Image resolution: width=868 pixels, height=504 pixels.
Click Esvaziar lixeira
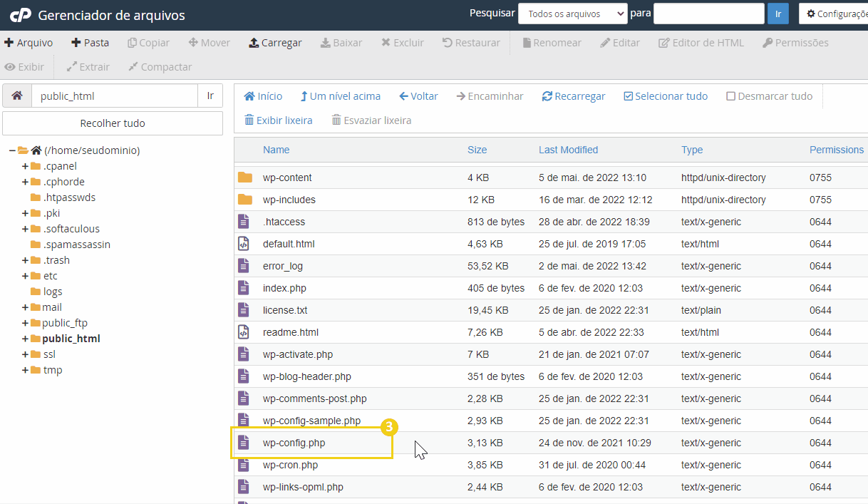coord(371,120)
